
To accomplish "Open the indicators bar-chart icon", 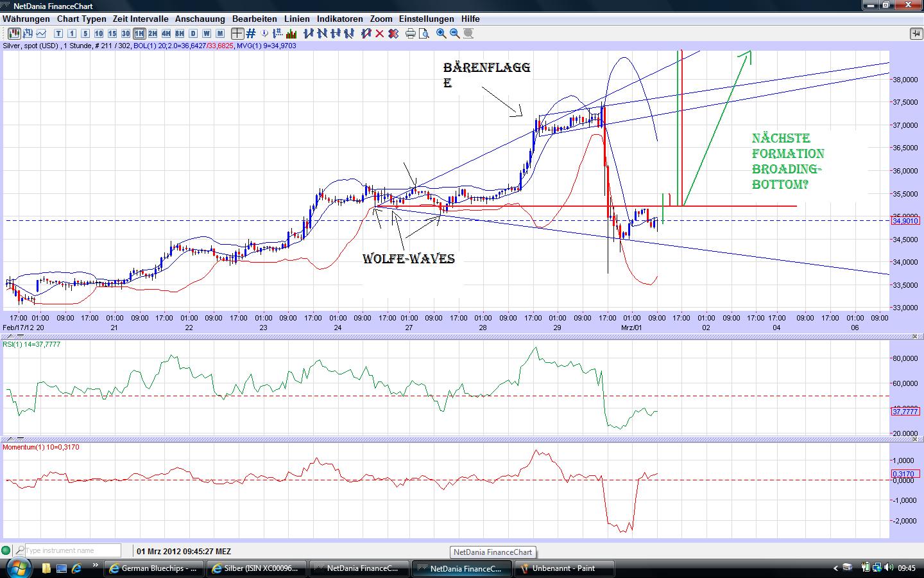I will 291,33.
